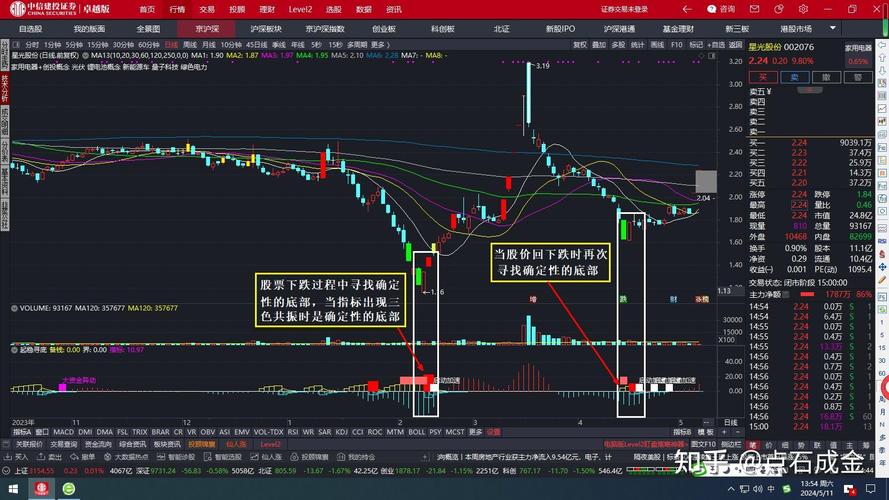Click the plus icon in bottom toolbar
The image size is (889, 500).
(x=425, y=457)
